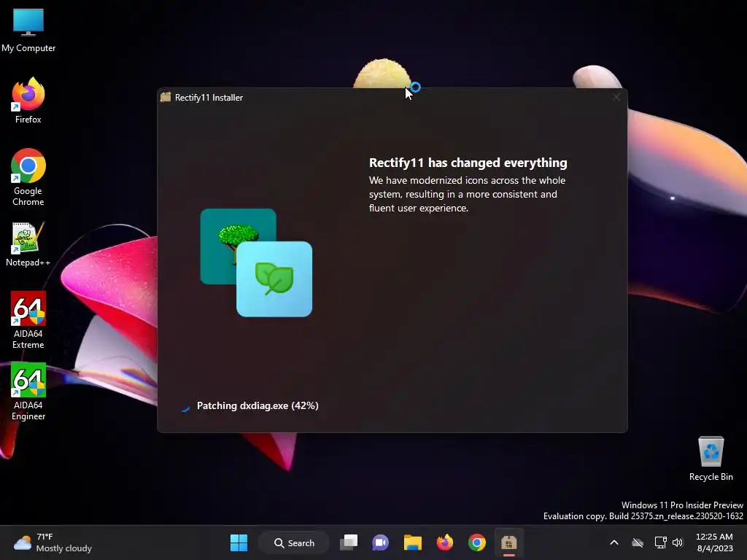
Task: Open Task View from the taskbar
Action: pyautogui.click(x=349, y=542)
